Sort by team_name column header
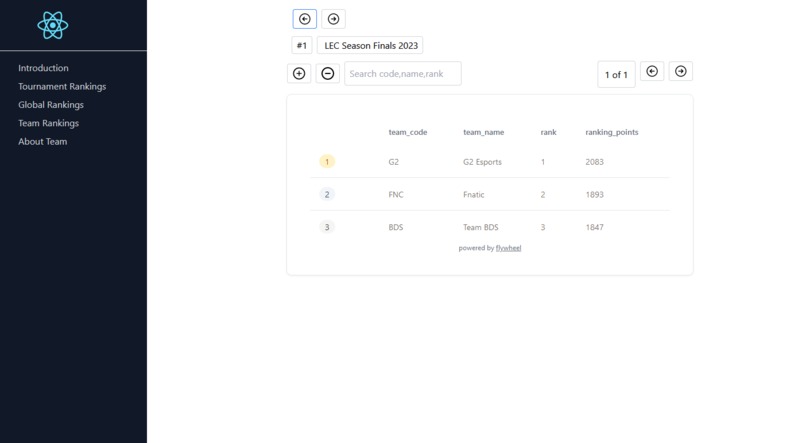 (x=484, y=132)
